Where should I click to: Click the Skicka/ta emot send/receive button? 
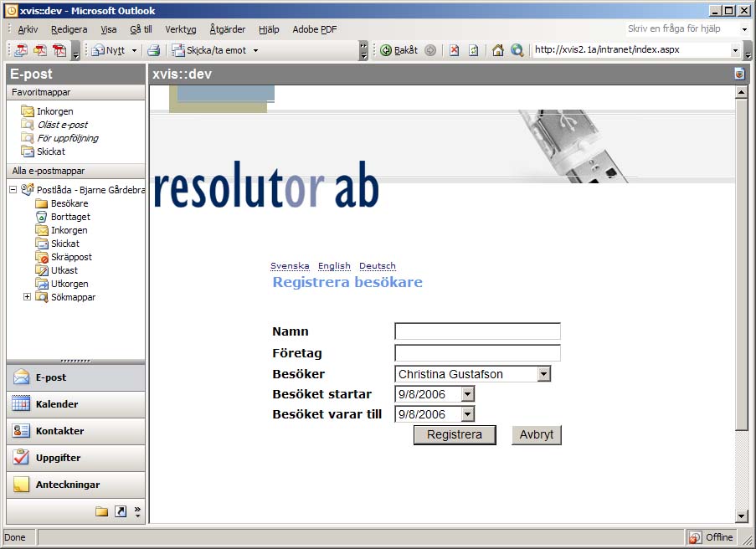click(x=210, y=50)
